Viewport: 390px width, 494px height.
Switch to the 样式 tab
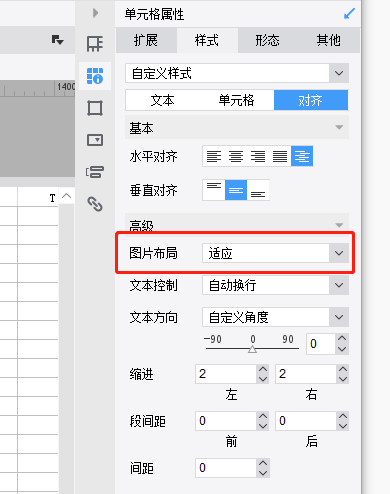207,40
